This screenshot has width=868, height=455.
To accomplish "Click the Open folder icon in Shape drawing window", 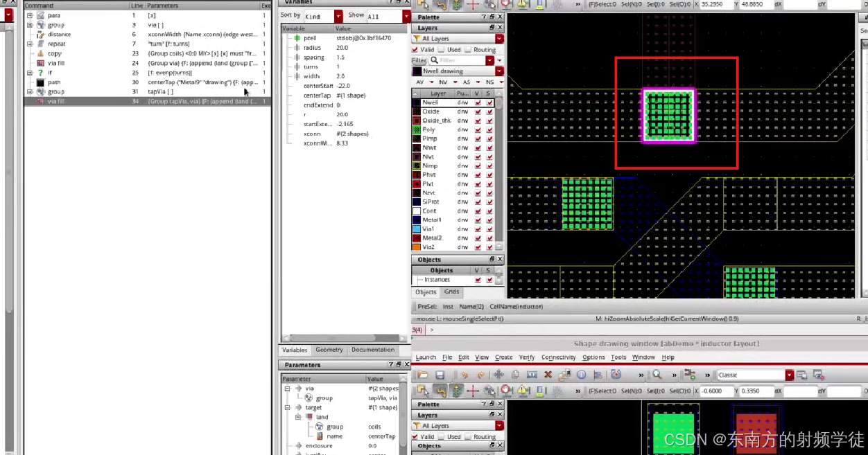I will 422,375.
